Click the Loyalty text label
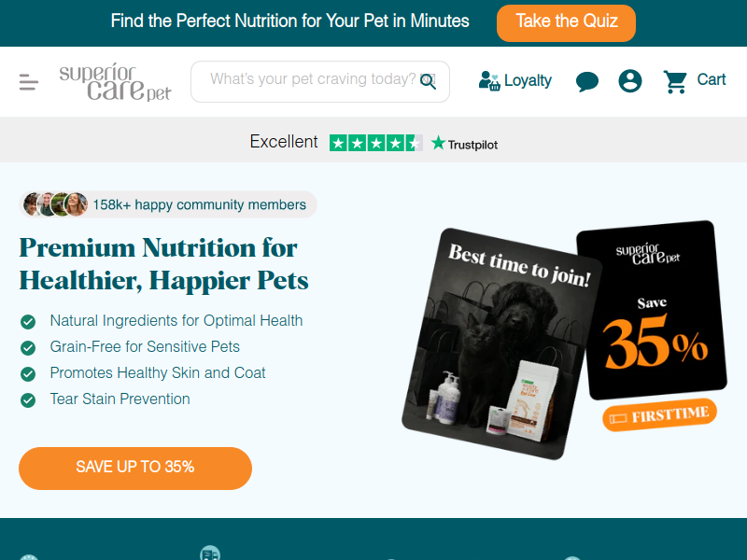Image resolution: width=747 pixels, height=560 pixels. [528, 80]
